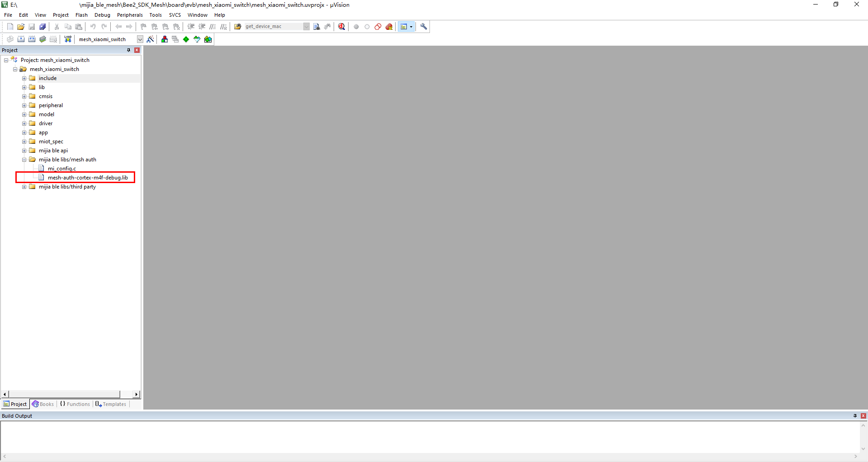The image size is (868, 462).
Task: Toggle pin on the Build Output panel
Action: pyautogui.click(x=855, y=416)
